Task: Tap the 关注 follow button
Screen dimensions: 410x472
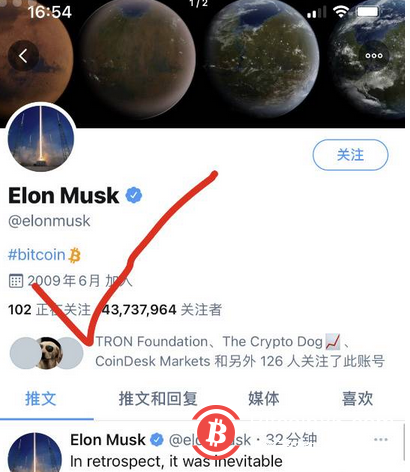Action: coord(350,155)
